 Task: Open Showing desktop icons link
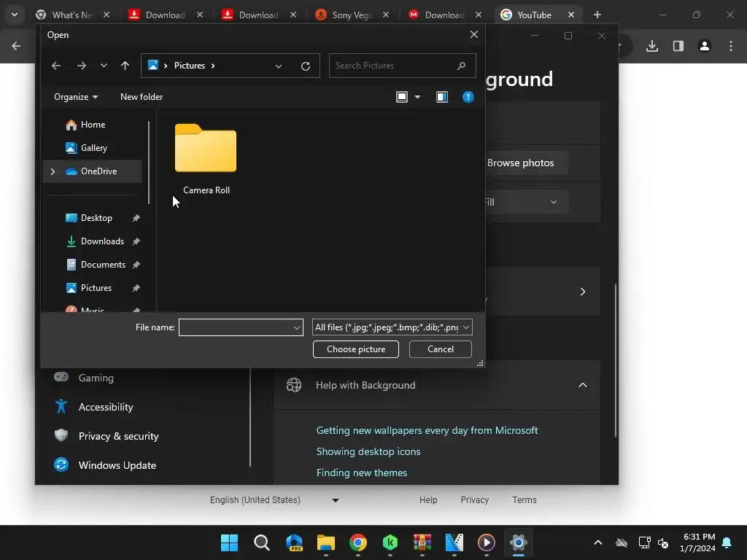(x=368, y=451)
